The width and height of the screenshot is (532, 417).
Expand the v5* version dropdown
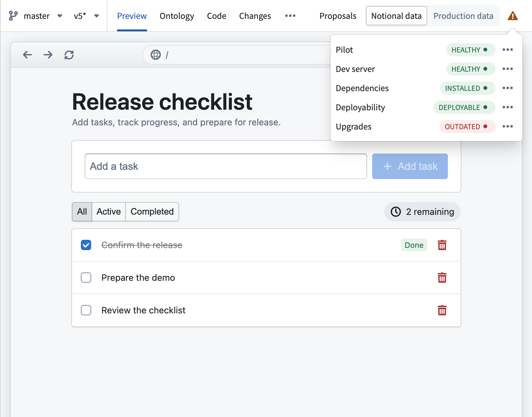click(97, 16)
